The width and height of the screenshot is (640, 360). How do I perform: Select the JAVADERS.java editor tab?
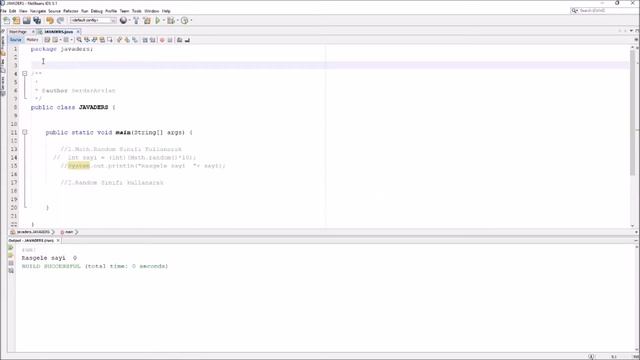coord(58,31)
